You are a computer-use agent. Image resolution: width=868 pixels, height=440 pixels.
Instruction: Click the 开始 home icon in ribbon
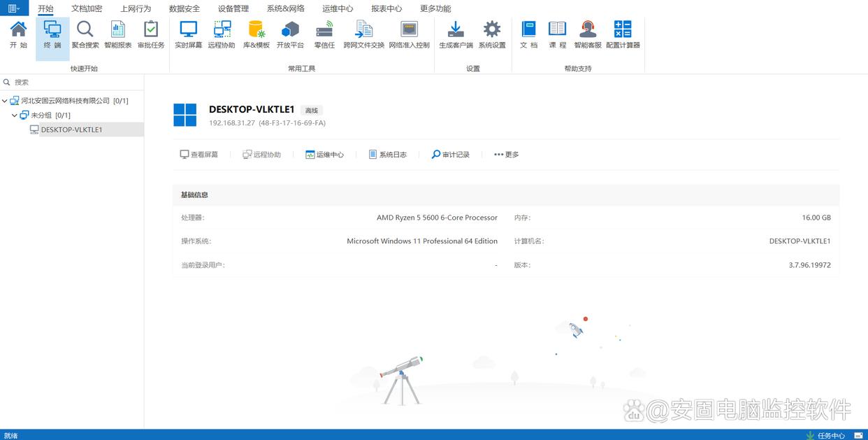click(18, 34)
